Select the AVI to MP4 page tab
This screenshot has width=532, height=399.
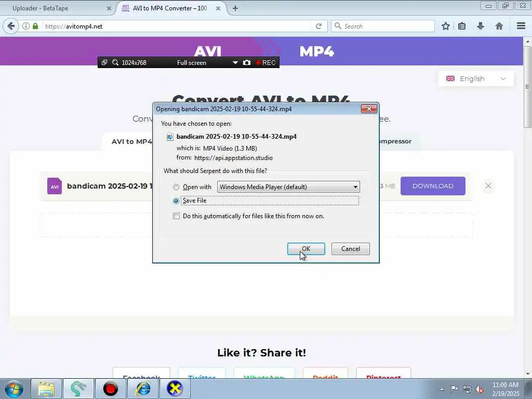tap(131, 141)
